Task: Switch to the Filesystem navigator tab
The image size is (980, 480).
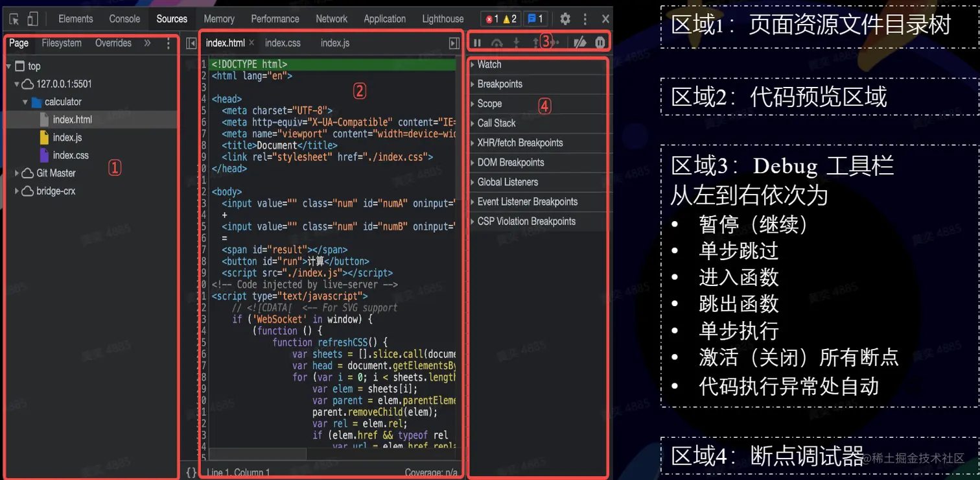Action: (x=62, y=43)
